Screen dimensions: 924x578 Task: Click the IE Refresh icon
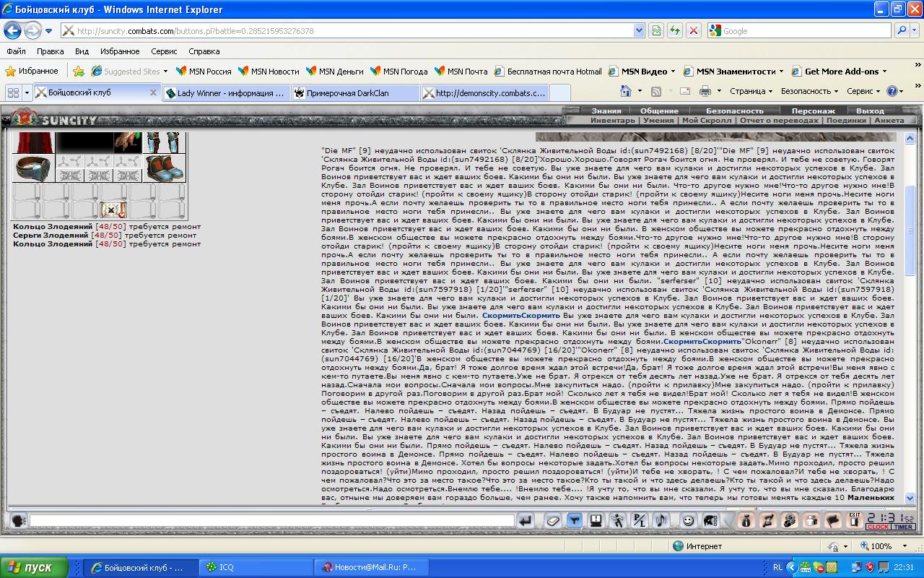674,30
